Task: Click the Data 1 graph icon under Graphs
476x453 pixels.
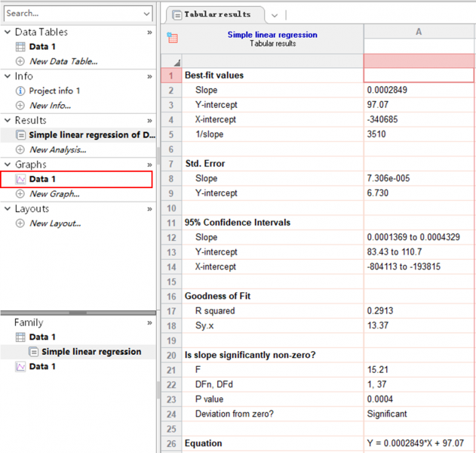Action: point(20,180)
